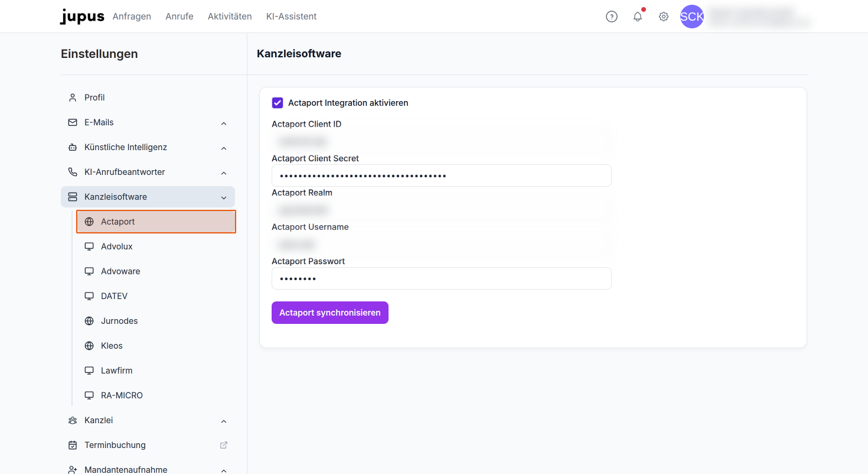Click the KI-Anrufbeantworter label

[125, 172]
